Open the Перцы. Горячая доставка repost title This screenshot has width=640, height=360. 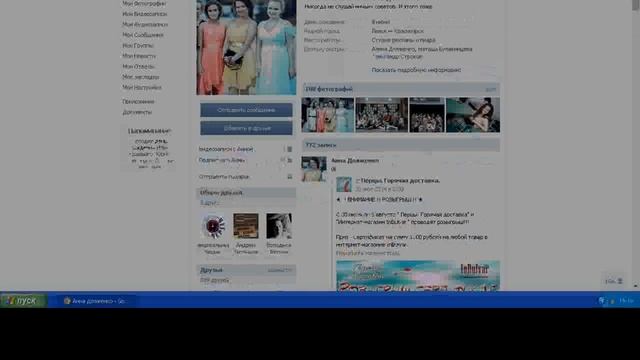coord(400,180)
